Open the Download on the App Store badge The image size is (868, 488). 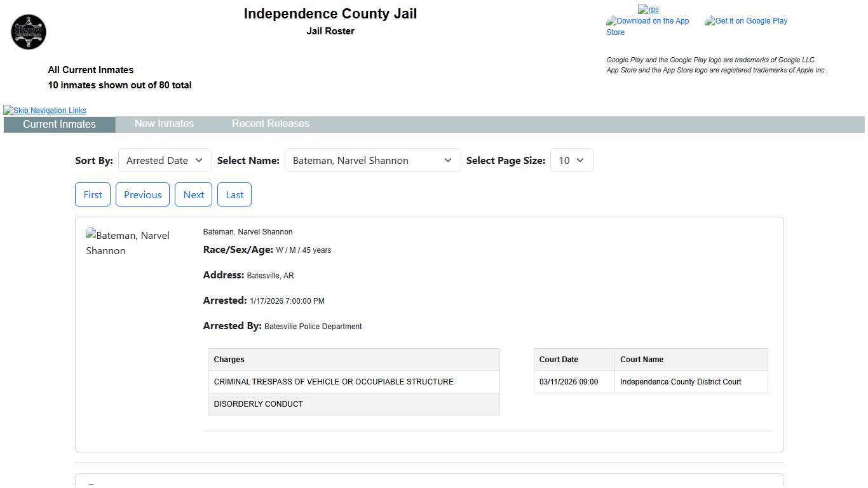click(647, 26)
